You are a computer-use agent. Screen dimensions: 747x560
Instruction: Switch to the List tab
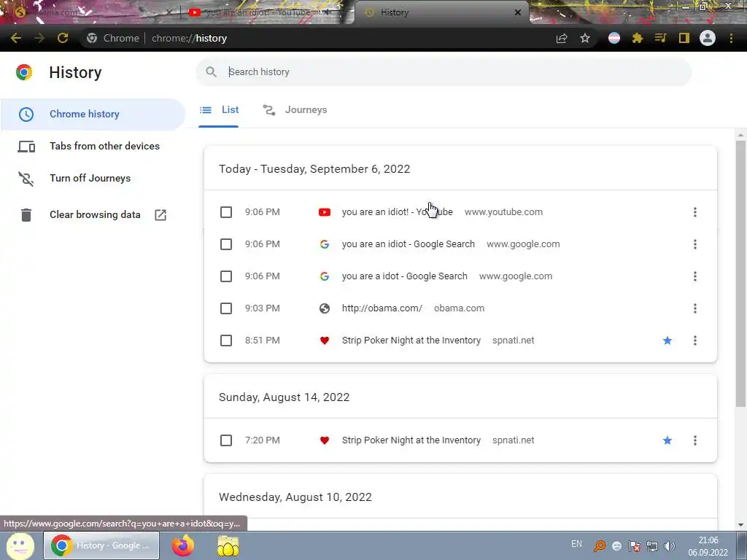pyautogui.click(x=219, y=110)
